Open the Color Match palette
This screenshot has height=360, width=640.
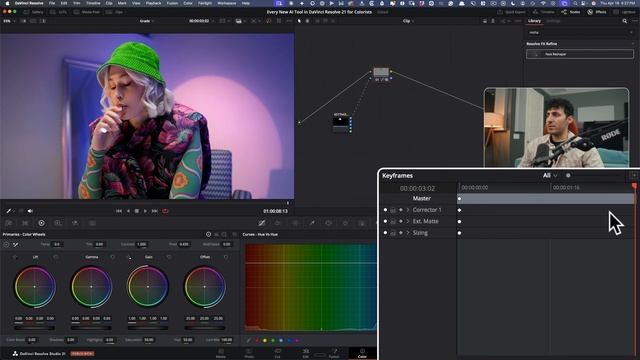(x=25, y=223)
